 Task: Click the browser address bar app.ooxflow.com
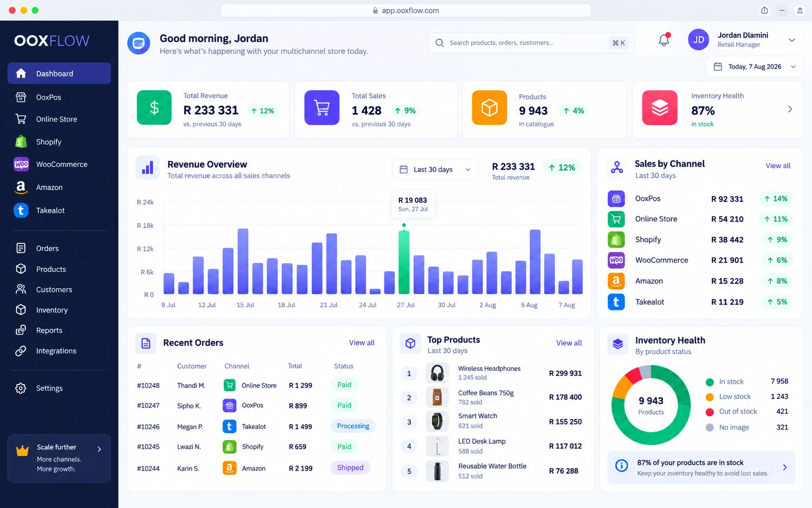(x=406, y=10)
